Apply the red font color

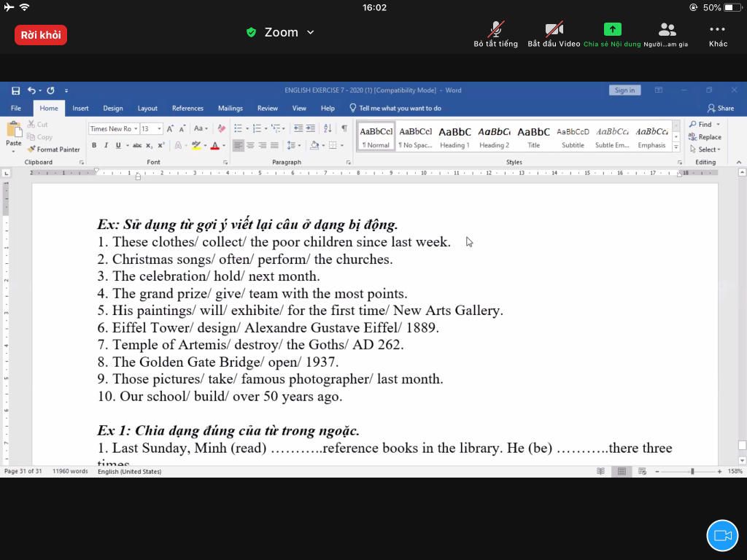point(215,145)
